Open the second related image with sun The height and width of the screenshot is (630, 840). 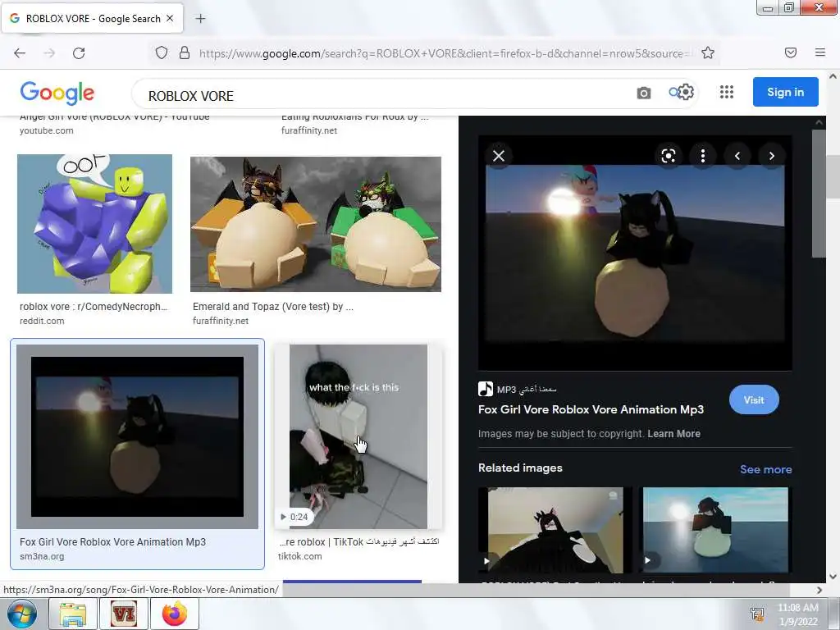[x=715, y=531]
